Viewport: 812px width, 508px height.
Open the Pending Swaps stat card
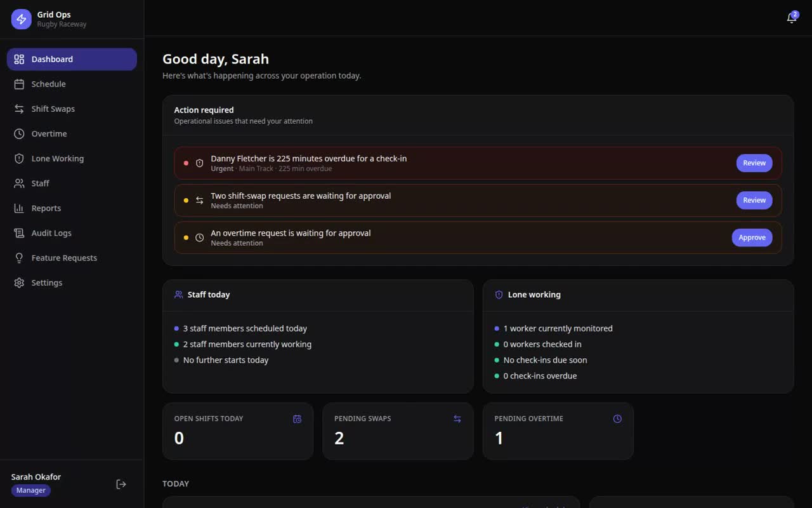coord(398,431)
